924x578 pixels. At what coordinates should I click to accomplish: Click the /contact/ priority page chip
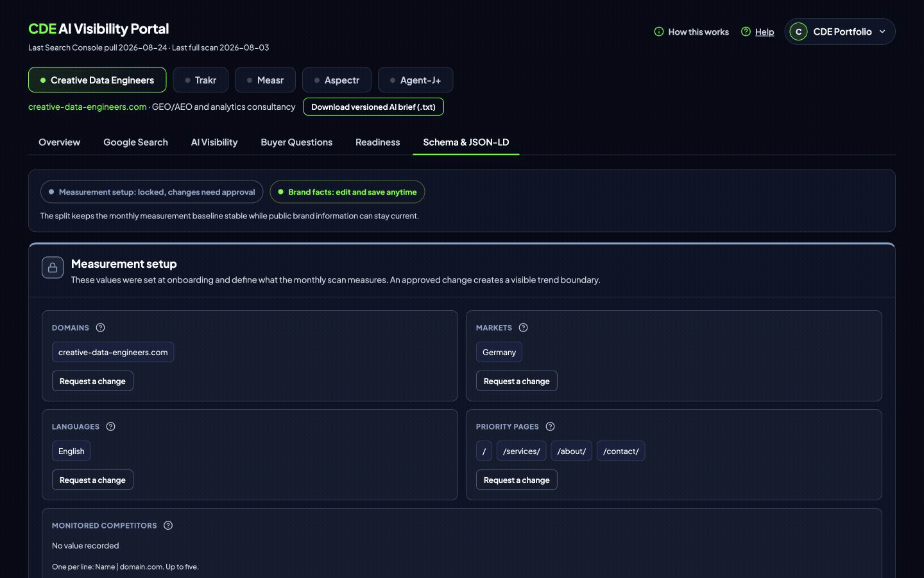621,451
